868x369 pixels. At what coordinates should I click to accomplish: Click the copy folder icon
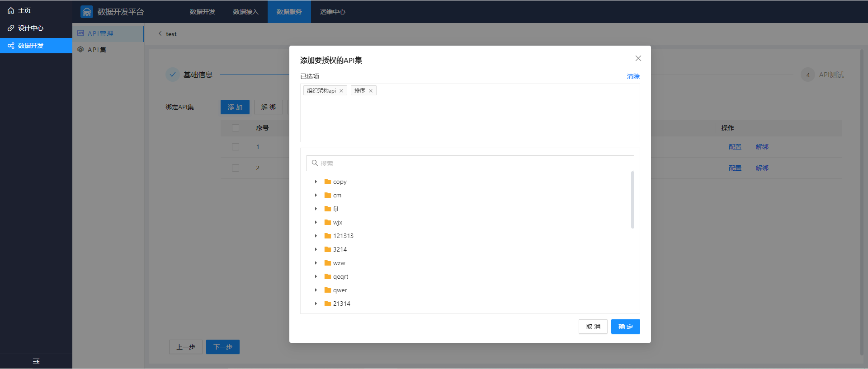(328, 182)
